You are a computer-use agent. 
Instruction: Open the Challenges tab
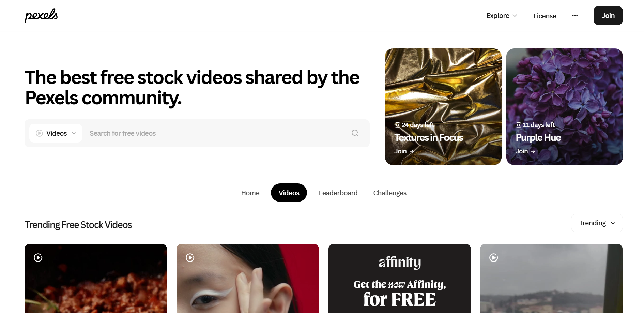[x=390, y=193]
